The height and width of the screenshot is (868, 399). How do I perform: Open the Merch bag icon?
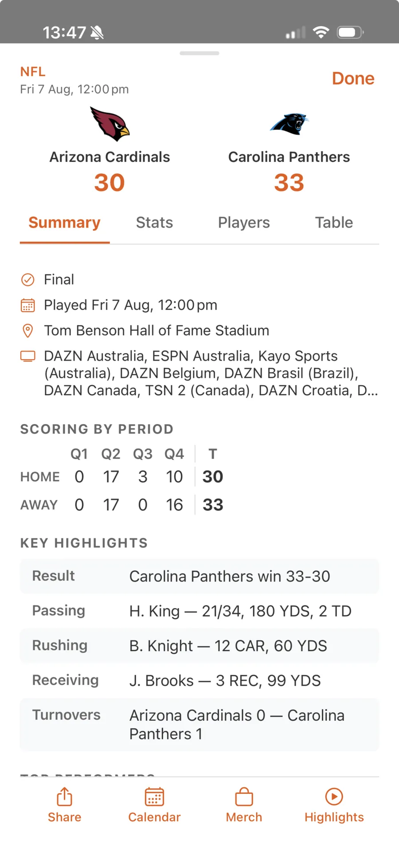244,797
